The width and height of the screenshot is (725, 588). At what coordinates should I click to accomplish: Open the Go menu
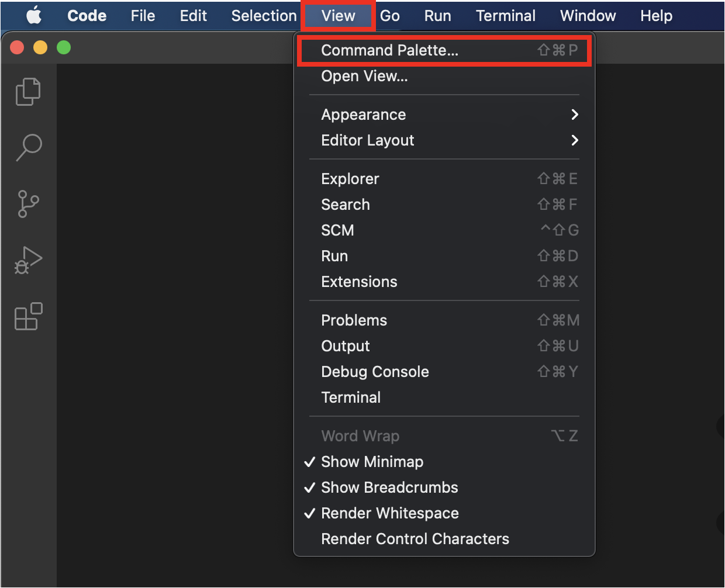(x=390, y=16)
